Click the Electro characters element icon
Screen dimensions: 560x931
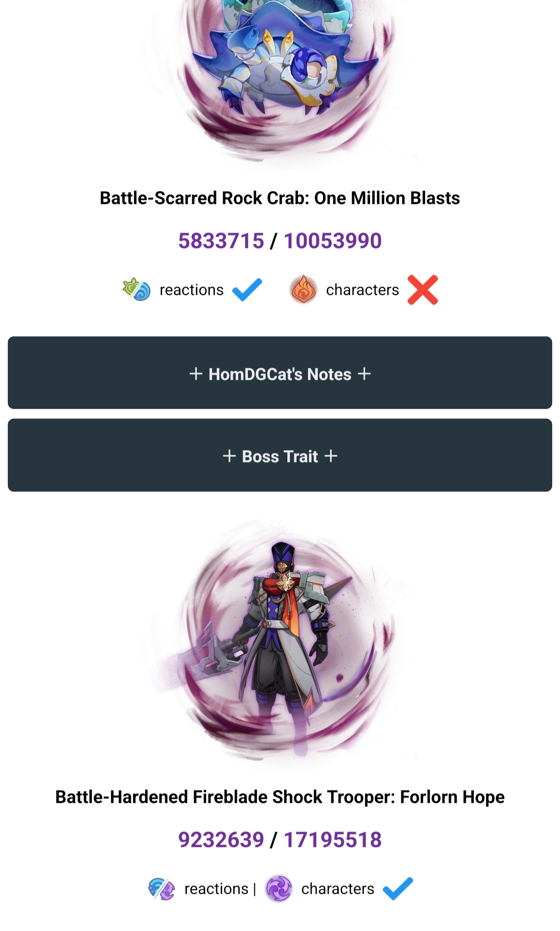(x=279, y=888)
